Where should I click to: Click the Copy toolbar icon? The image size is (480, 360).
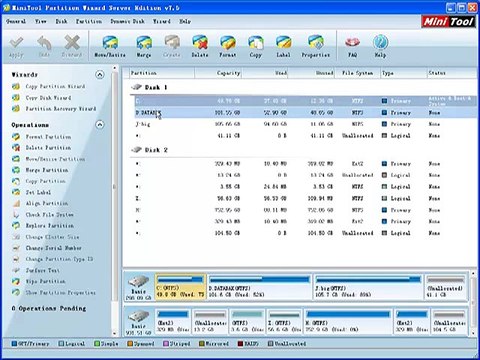click(x=256, y=47)
